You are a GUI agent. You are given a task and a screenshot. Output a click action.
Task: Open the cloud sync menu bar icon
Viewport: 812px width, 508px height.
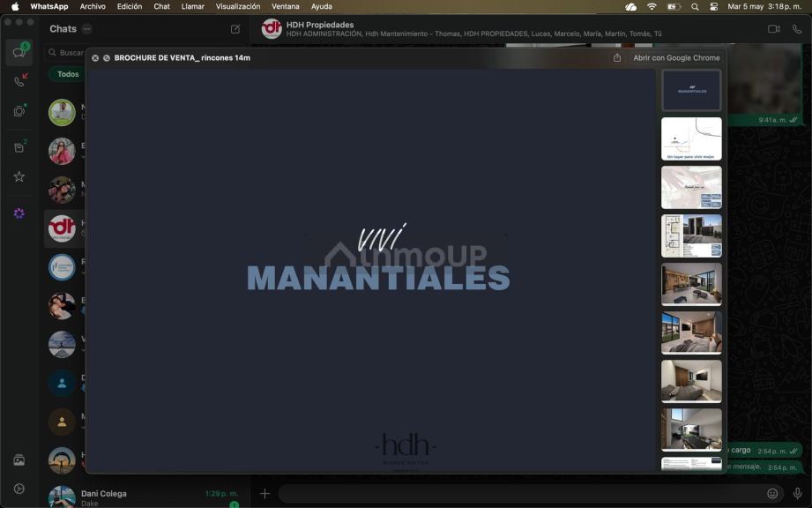630,7
